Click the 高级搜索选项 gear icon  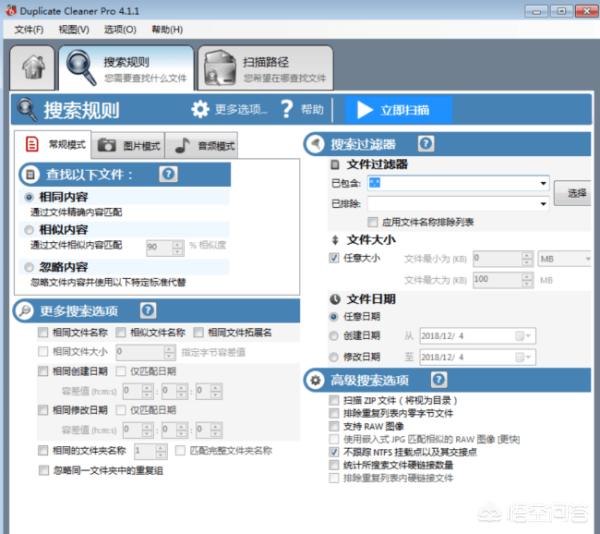point(315,380)
